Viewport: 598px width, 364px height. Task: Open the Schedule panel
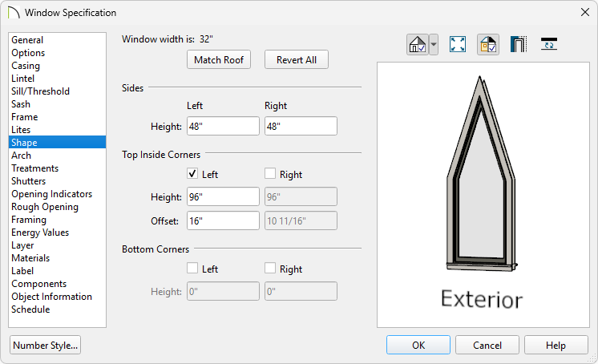coord(57,309)
